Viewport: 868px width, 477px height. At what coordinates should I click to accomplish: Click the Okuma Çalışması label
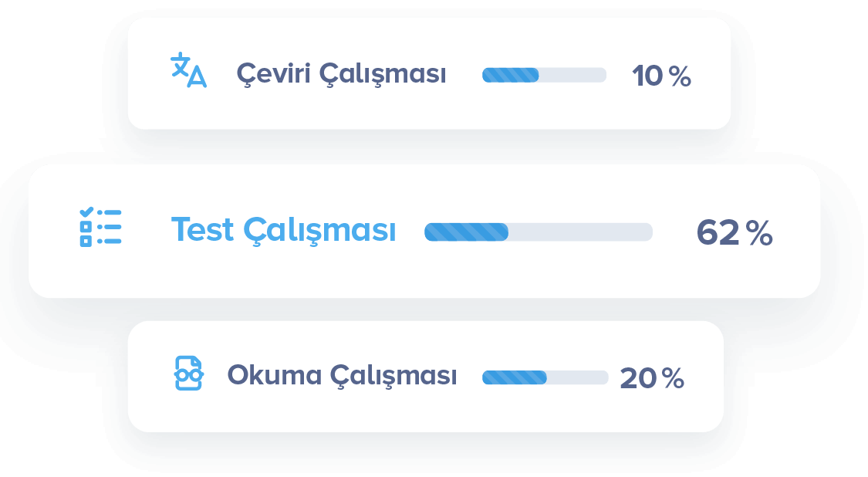coord(342,376)
